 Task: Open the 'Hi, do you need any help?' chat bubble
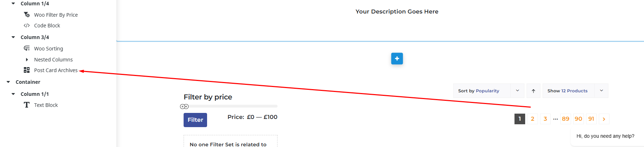(606, 136)
